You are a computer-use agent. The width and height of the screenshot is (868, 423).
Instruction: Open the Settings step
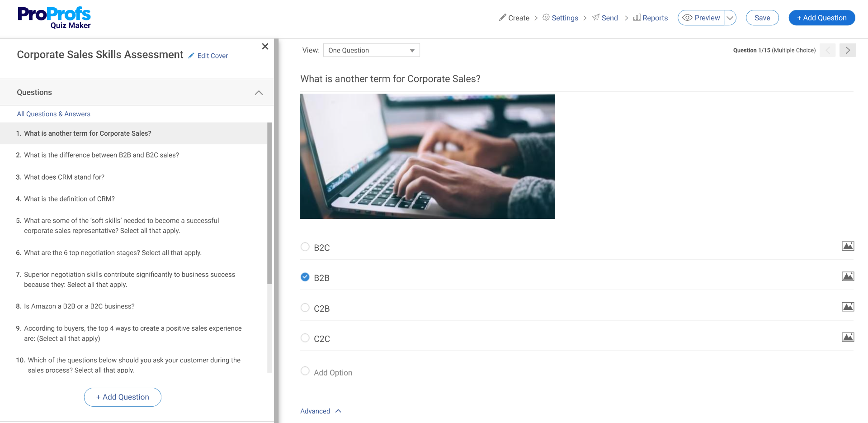(x=561, y=18)
